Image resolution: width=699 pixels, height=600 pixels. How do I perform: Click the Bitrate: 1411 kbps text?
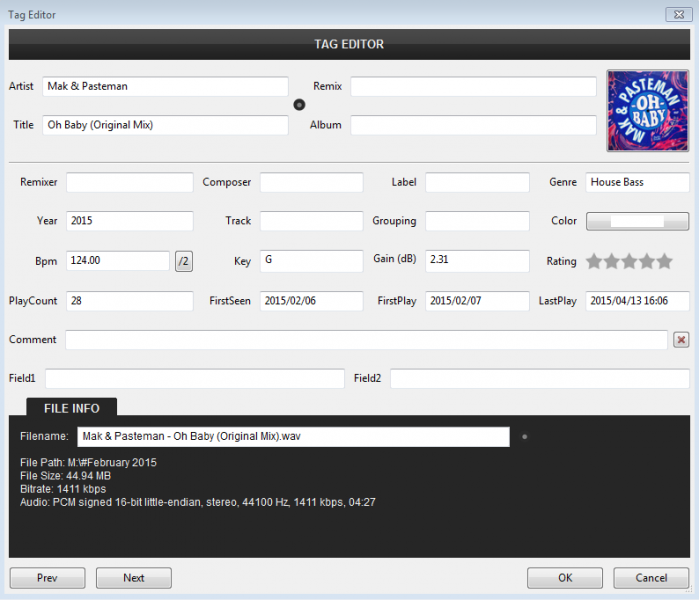click(63, 489)
